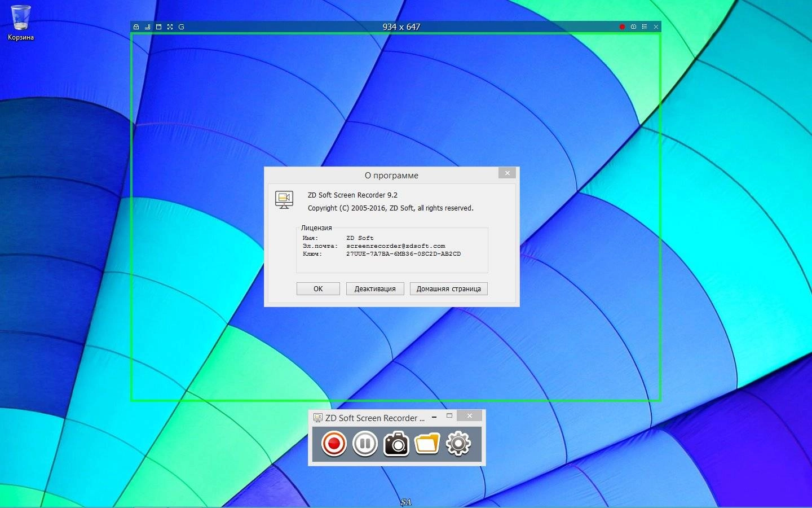Close the ZD Soft Screen Recorder window

tap(469, 416)
